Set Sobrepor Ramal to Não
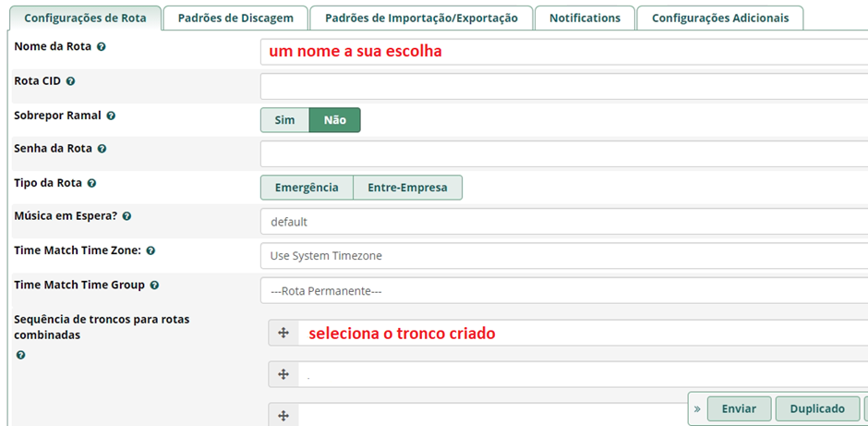Screen dimensions: 868x426 coord(334,120)
